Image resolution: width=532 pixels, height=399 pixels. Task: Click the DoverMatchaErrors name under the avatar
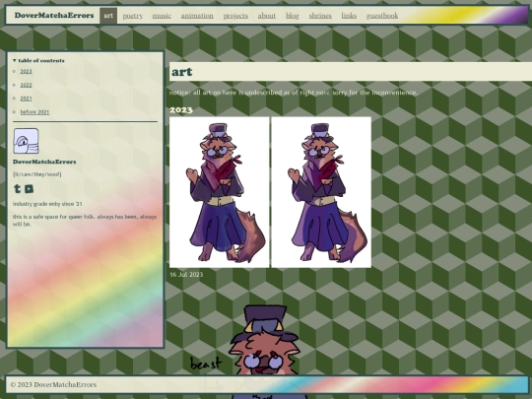click(44, 162)
